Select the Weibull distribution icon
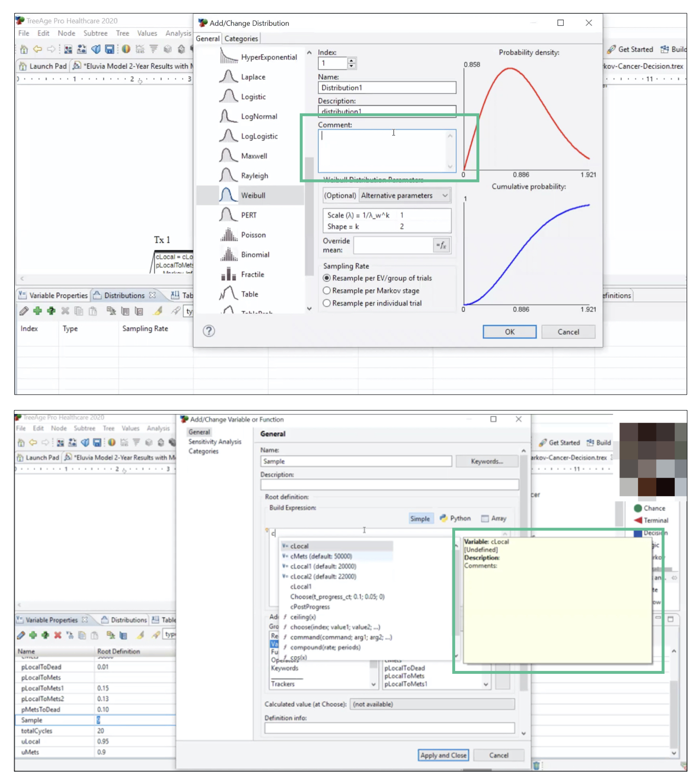The width and height of the screenshot is (700, 783). click(228, 195)
